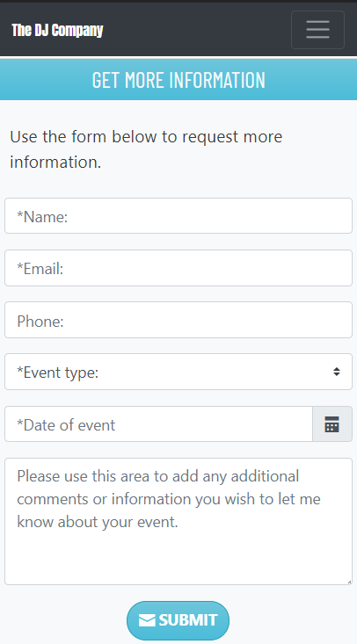Click the SUBMIT label text

188,620
